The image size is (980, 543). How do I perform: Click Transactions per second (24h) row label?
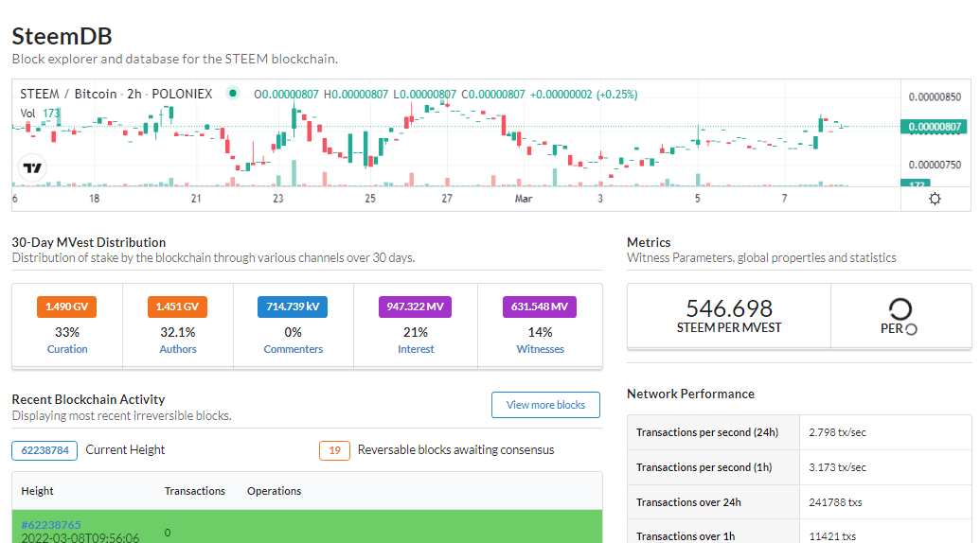pos(707,432)
